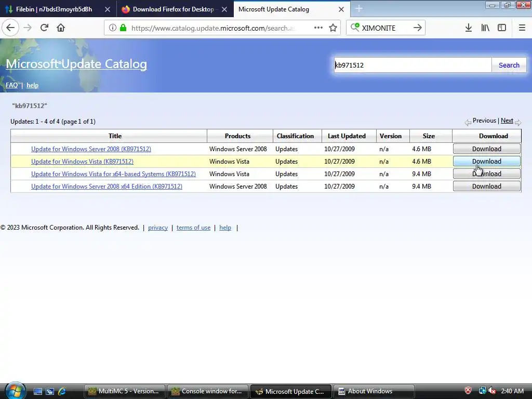Focus the kb971512 catalog search field

[x=413, y=65]
